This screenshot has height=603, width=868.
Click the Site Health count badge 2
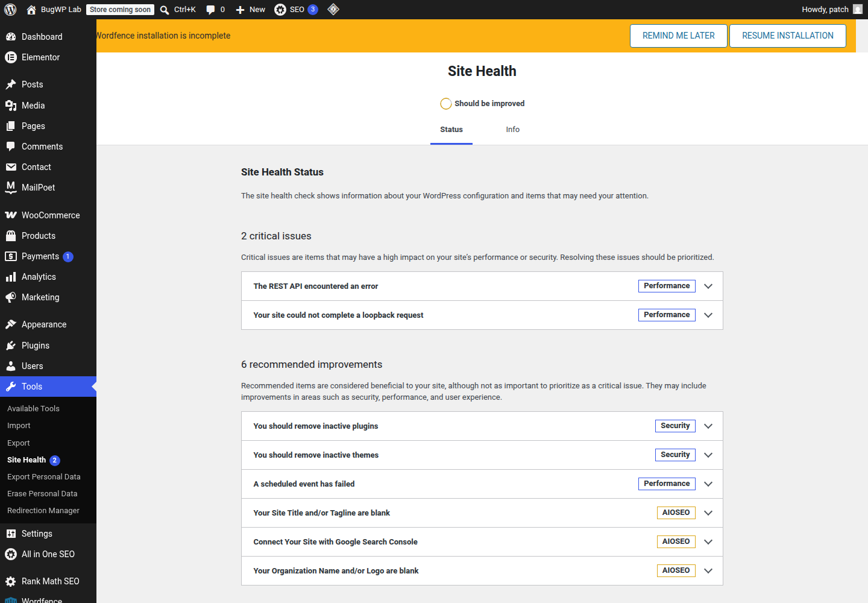tap(55, 461)
